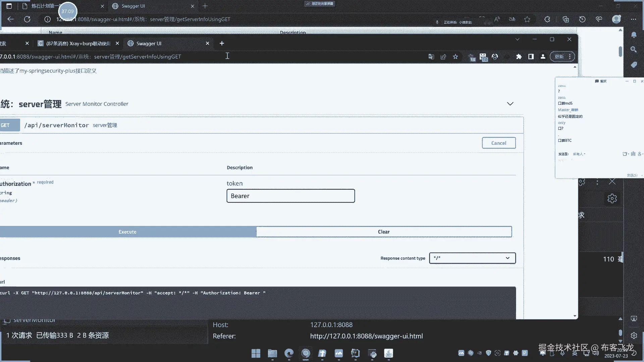
Task: Click the Clear button
Action: (x=384, y=232)
